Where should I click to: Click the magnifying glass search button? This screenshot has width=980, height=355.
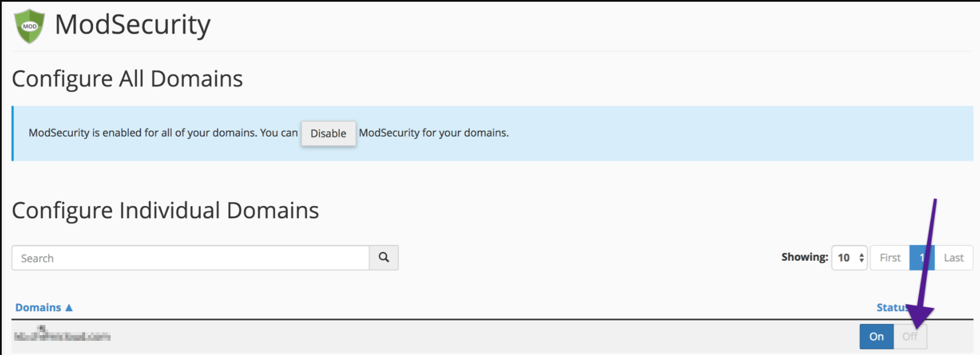click(384, 258)
